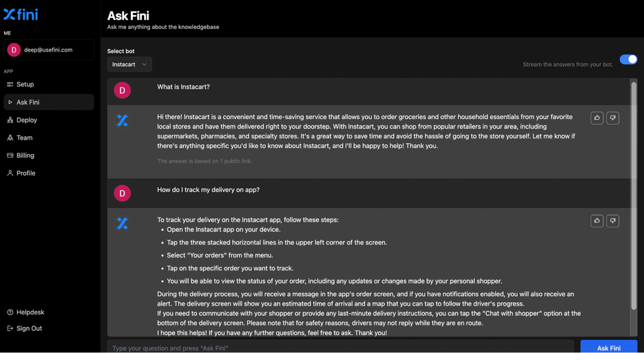644x353 pixels.
Task: Click Sign Out in sidebar
Action: 29,329
